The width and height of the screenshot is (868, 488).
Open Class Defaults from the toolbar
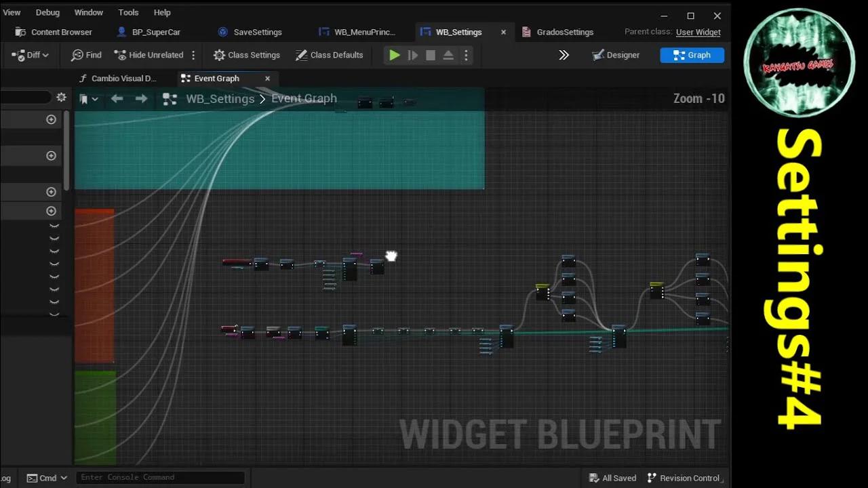tap(330, 55)
